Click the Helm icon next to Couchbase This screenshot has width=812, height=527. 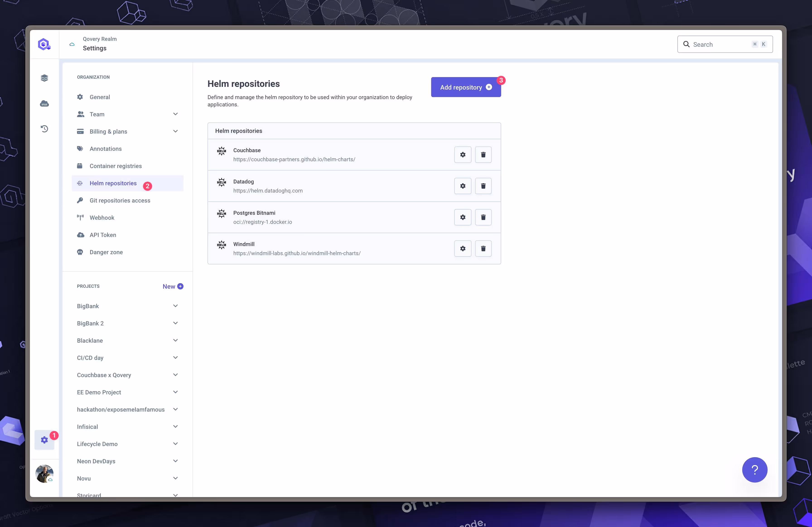click(x=221, y=151)
